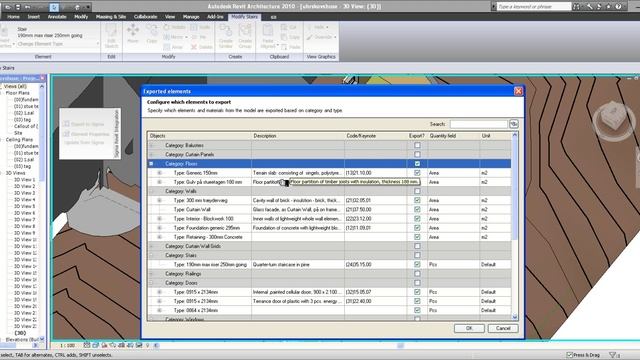The width and height of the screenshot is (640, 360).
Task: Select the Category: Doors row
Action: point(329,283)
